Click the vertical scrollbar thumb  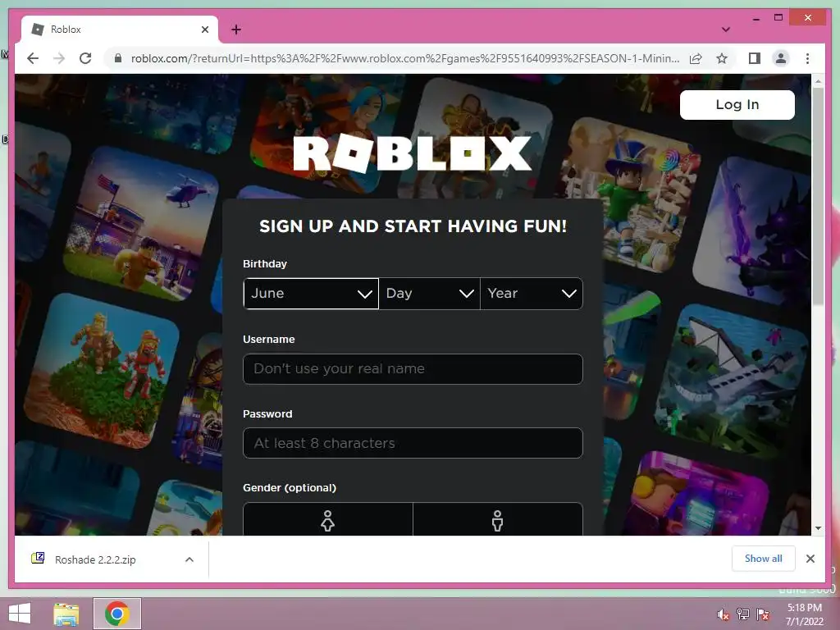point(818,196)
